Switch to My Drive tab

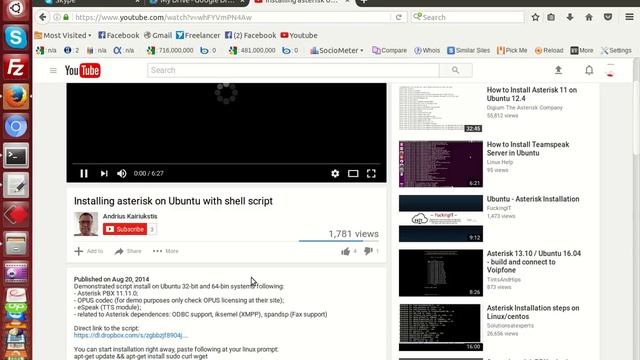(198, 2)
